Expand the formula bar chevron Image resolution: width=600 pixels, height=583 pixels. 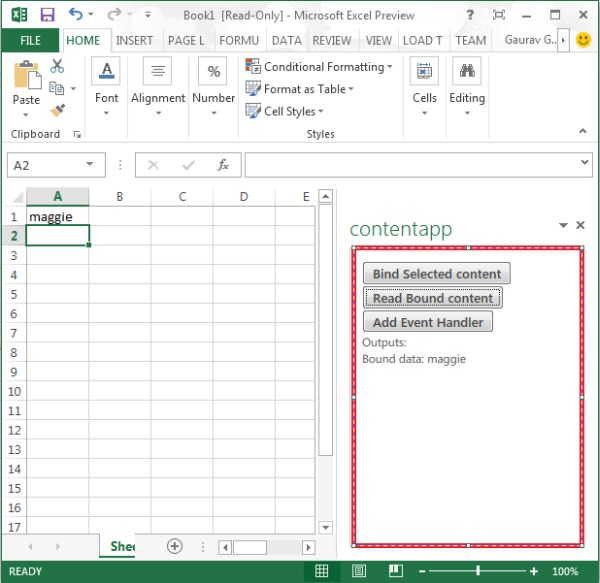click(x=584, y=162)
